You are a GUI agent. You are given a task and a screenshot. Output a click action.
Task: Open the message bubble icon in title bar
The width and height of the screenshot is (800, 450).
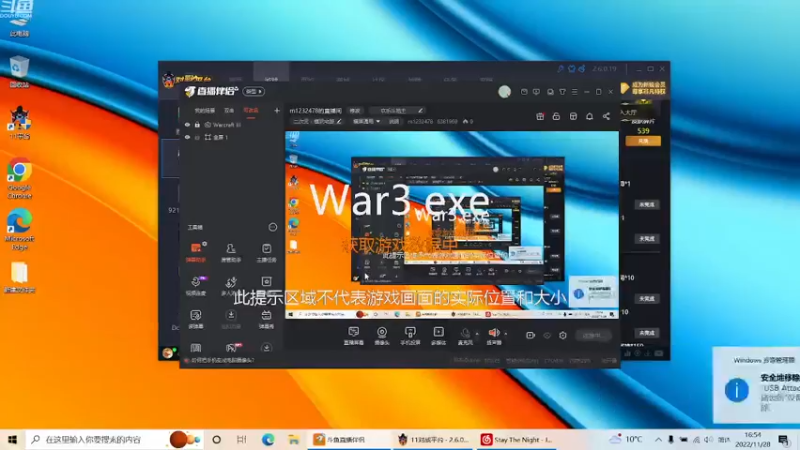(536, 92)
